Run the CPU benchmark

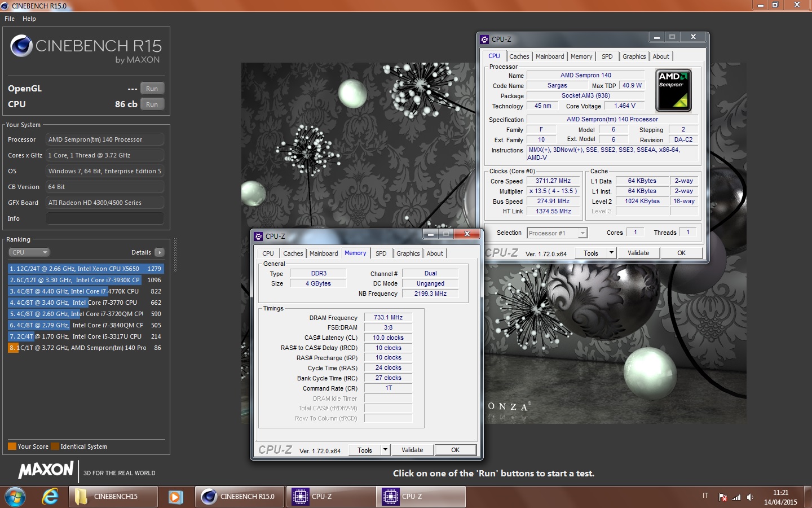click(x=152, y=104)
